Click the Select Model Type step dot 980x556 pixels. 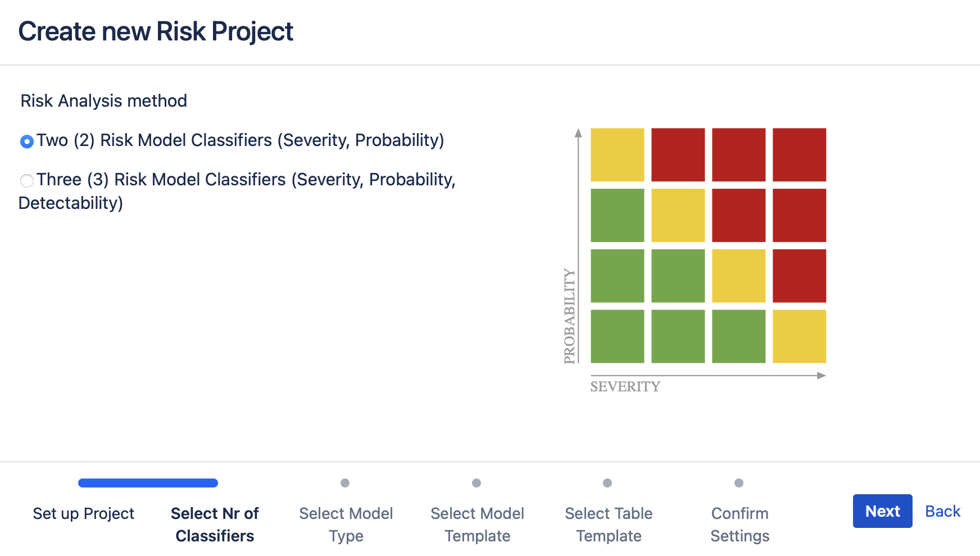pos(346,482)
